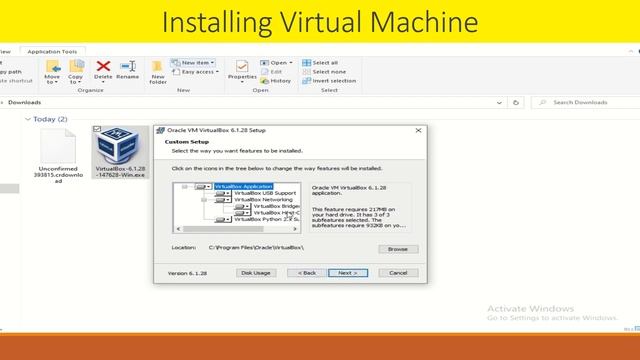Open VirtualBox Host-Only feature dropdown

tap(242, 213)
